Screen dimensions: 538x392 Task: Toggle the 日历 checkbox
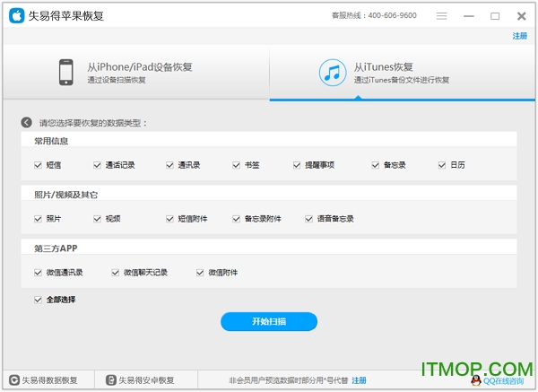(x=441, y=165)
